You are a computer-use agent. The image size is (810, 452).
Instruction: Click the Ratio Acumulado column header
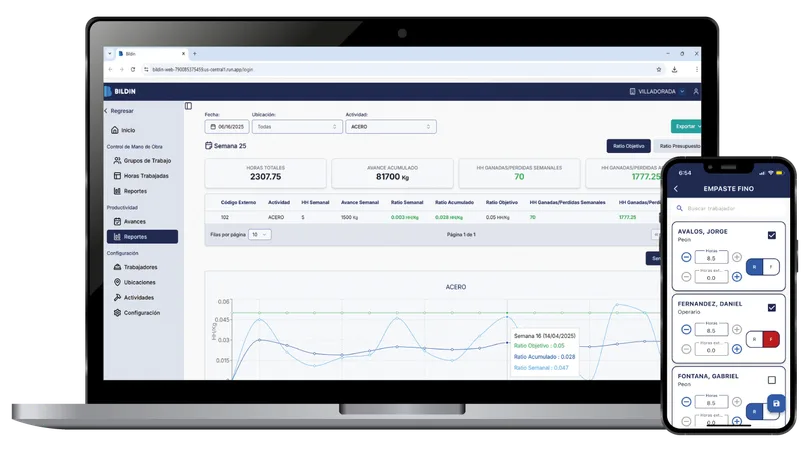[x=454, y=202]
